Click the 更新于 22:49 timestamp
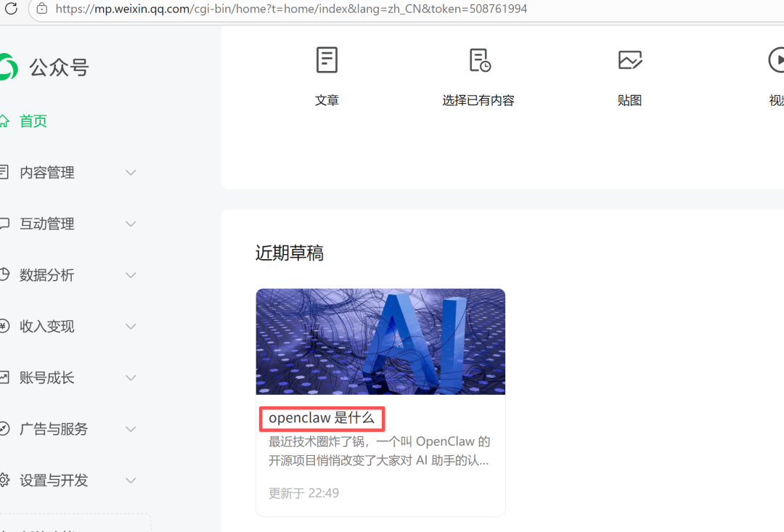Viewport: 784px width, 532px height. click(303, 494)
